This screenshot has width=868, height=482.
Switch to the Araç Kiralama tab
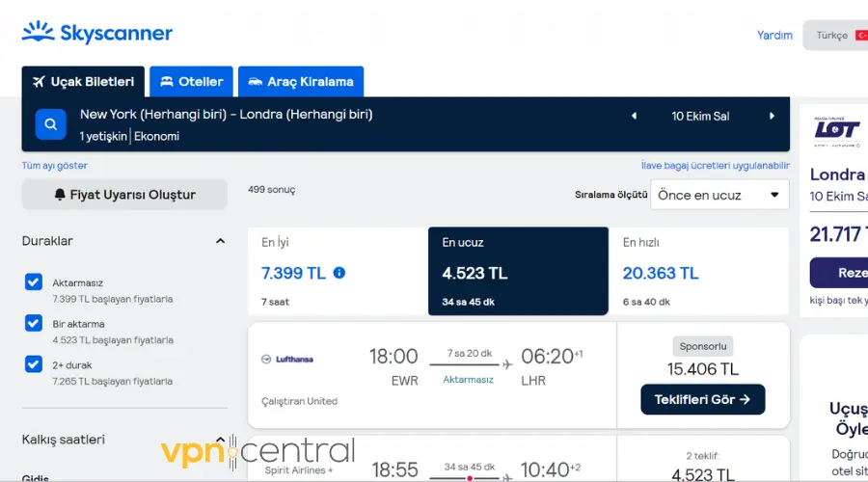301,82
